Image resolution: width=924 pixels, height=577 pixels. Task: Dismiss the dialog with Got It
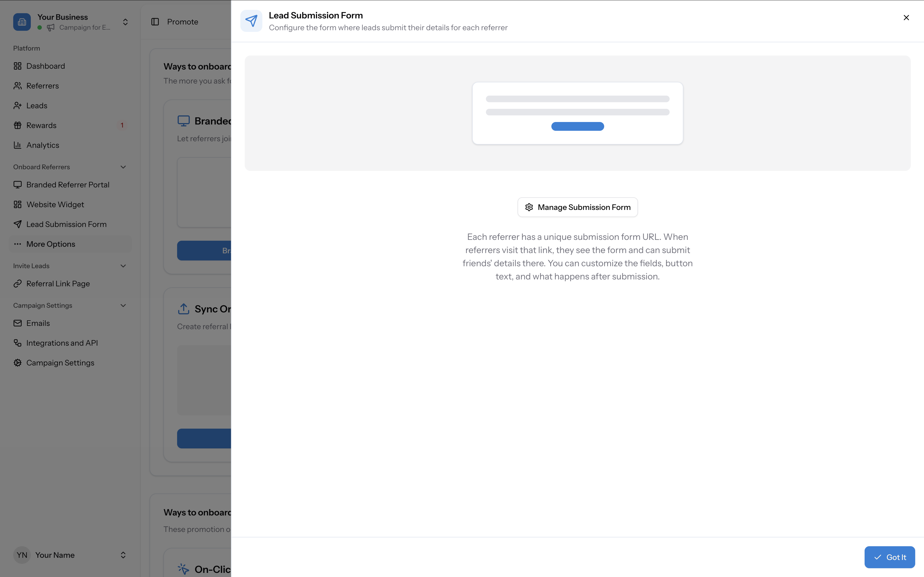click(890, 557)
